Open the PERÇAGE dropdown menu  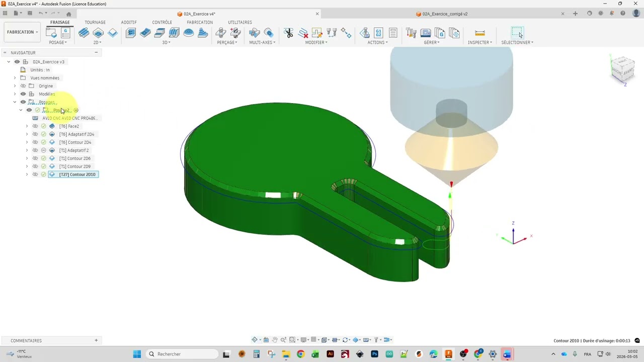tap(227, 43)
